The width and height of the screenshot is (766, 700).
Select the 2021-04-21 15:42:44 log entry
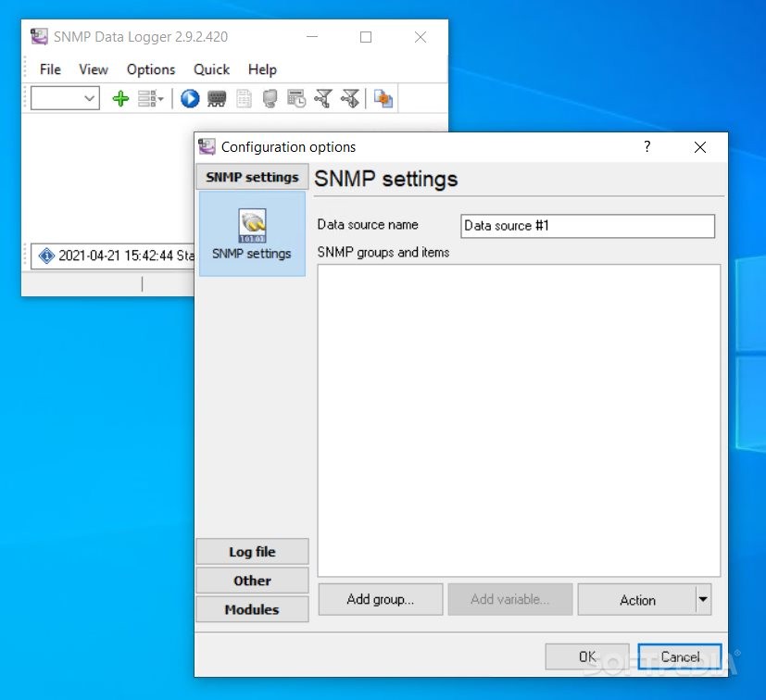(x=113, y=256)
